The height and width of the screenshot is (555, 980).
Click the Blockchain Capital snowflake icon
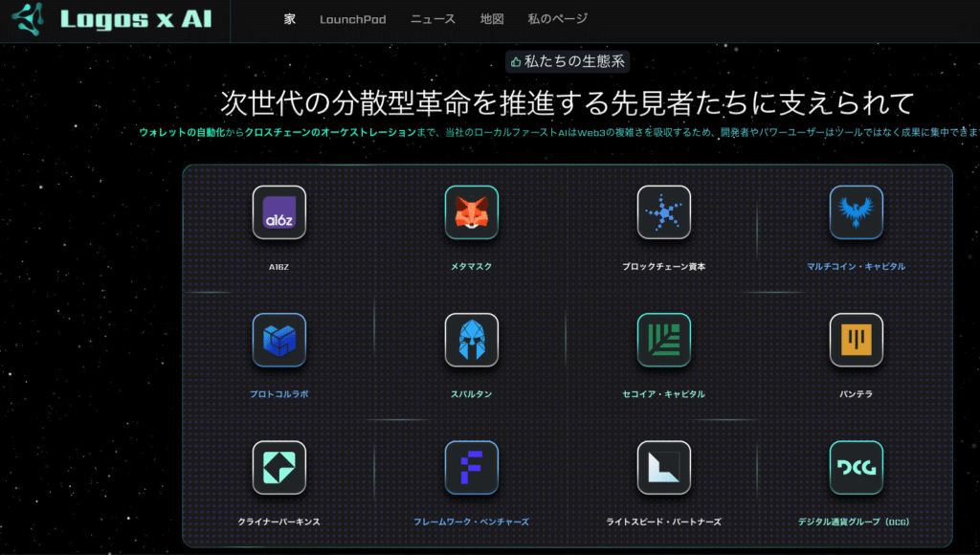[664, 212]
